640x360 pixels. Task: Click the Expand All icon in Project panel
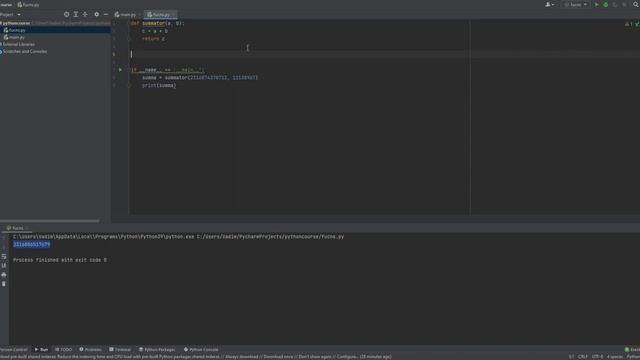[x=76, y=14]
